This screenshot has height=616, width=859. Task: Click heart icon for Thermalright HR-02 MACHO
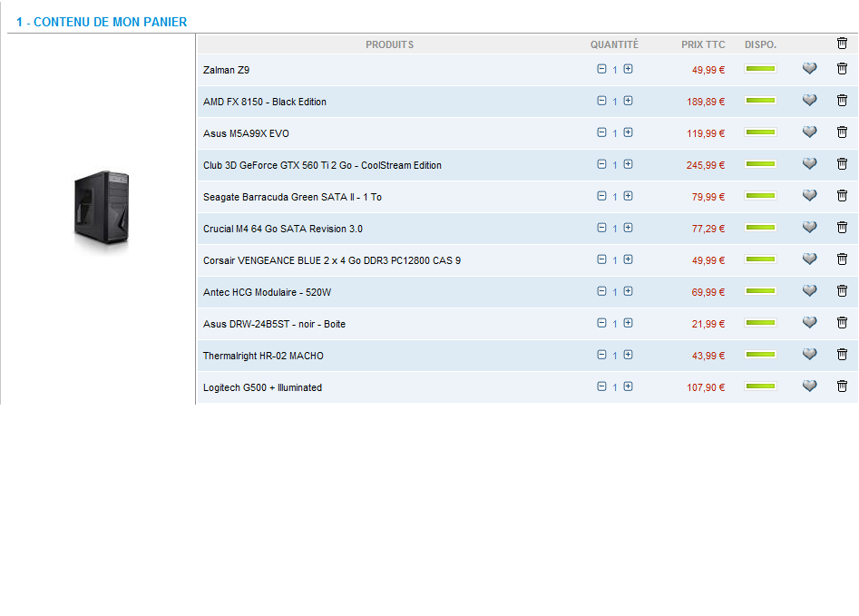tap(809, 355)
